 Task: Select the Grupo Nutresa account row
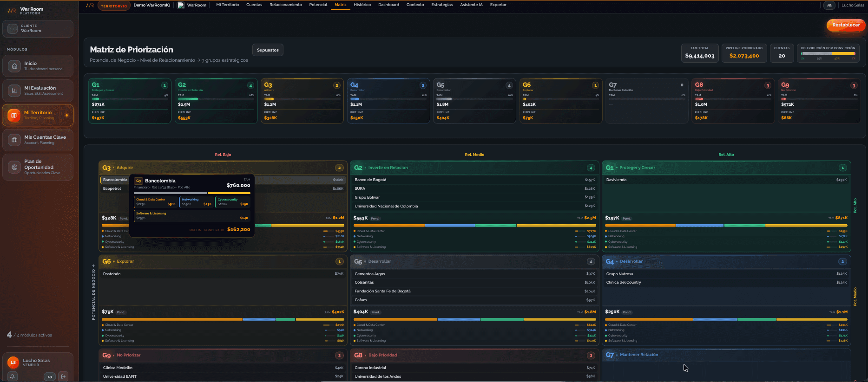pyautogui.click(x=726, y=274)
